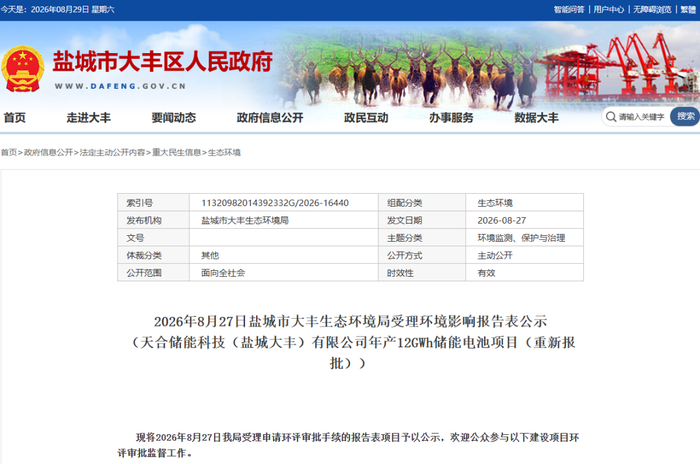Image resolution: width=700 pixels, height=464 pixels.
Task: Click the 环境监测、保护与治理 topic value
Action: pos(521,238)
